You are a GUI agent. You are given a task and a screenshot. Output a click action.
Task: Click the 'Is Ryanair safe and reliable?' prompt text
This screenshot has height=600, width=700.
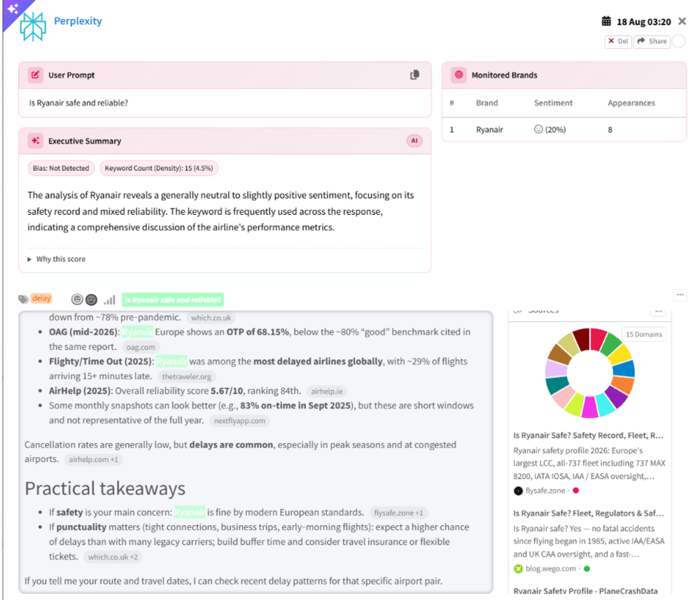[x=78, y=103]
